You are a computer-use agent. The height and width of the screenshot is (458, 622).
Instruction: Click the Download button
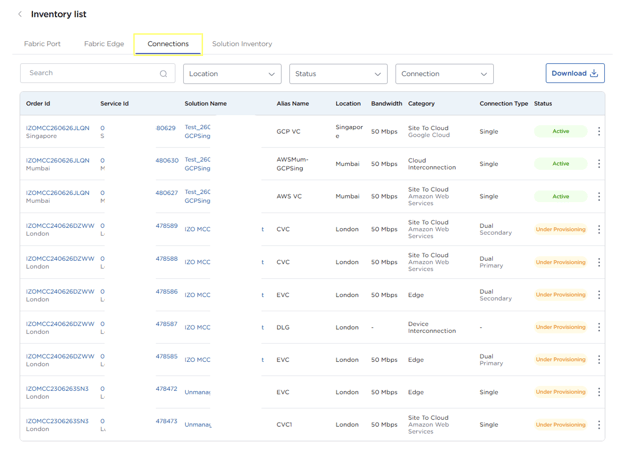(x=575, y=73)
